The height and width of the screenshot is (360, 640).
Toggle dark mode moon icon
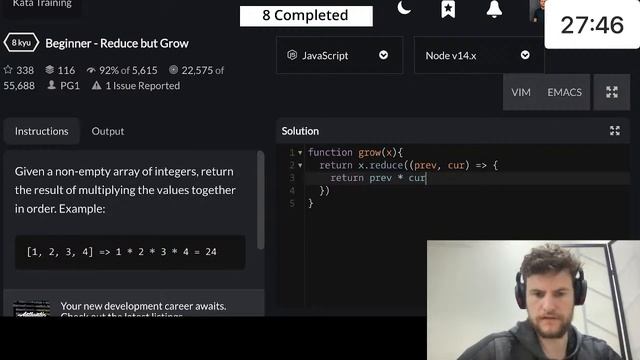coord(404,8)
